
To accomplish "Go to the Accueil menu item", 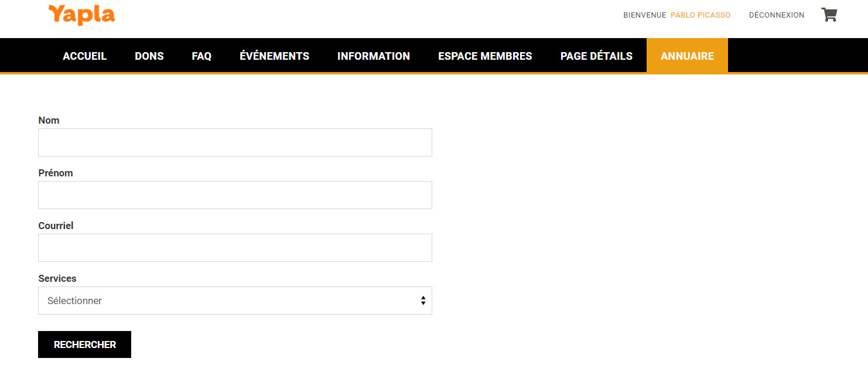I will pos(84,56).
